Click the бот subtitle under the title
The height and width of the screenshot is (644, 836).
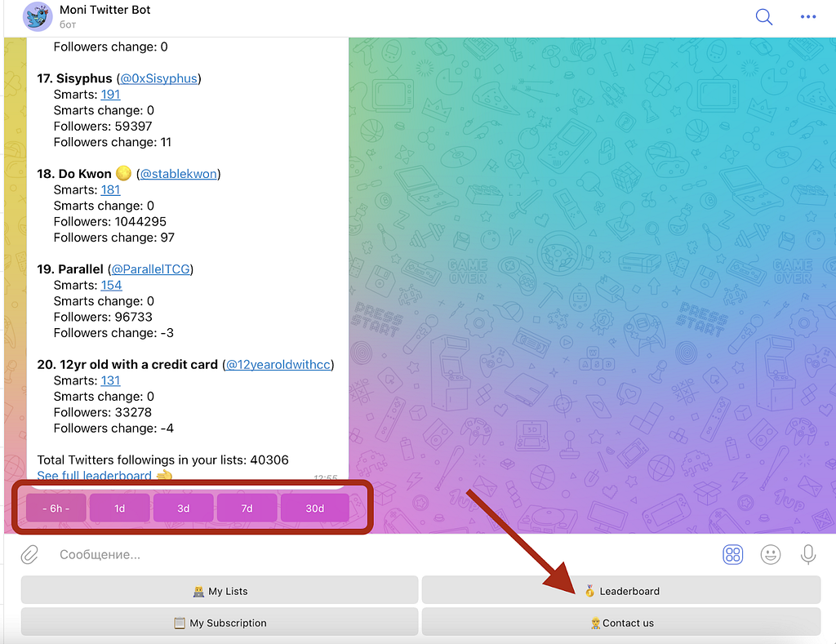point(68,24)
